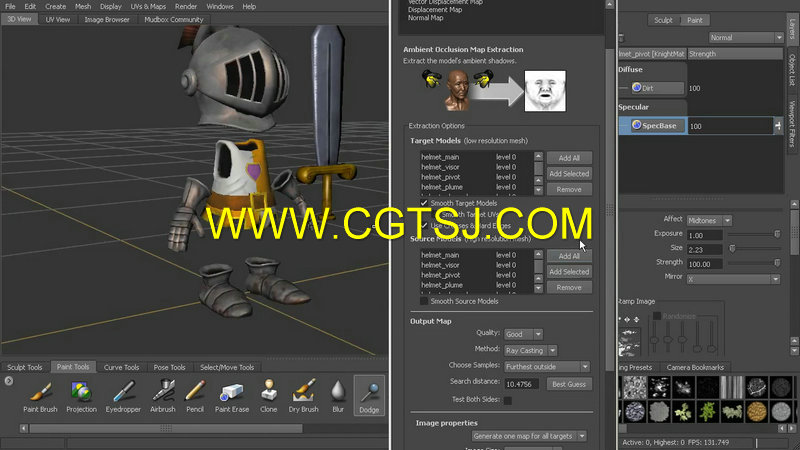800x450 pixels.
Task: Pick the blue stone sphere stamp
Action: pyautogui.click(x=635, y=411)
